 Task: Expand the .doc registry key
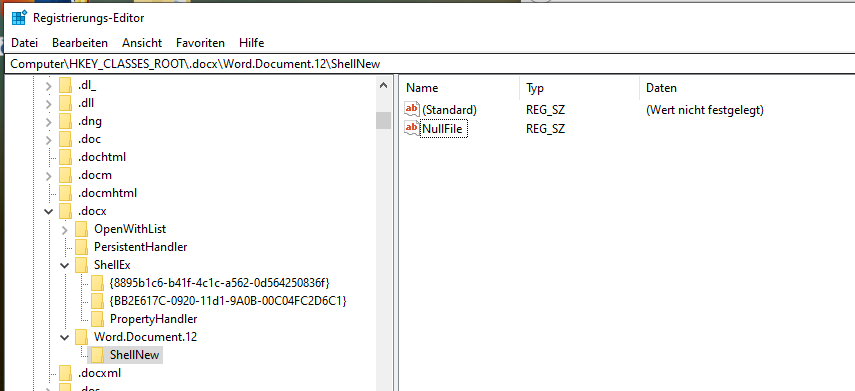pos(49,140)
